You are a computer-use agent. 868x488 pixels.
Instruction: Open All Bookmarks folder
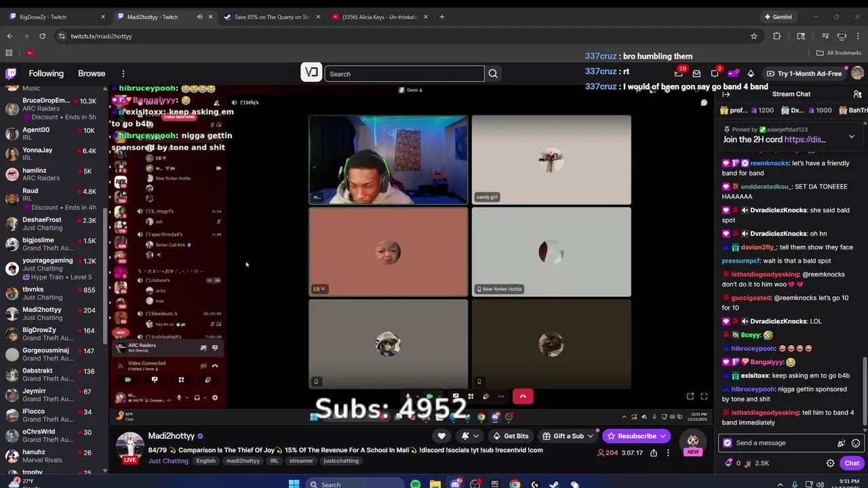pyautogui.click(x=839, y=53)
